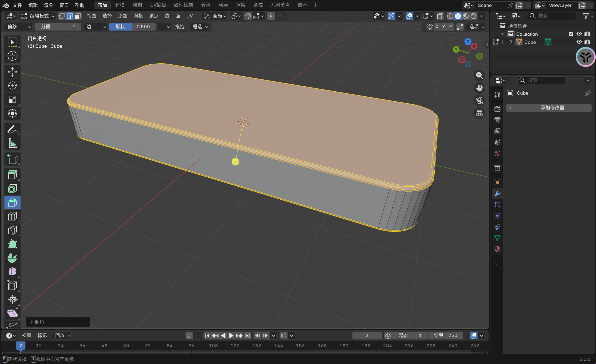Open the 编辑模式 mode dropdown

(38, 16)
